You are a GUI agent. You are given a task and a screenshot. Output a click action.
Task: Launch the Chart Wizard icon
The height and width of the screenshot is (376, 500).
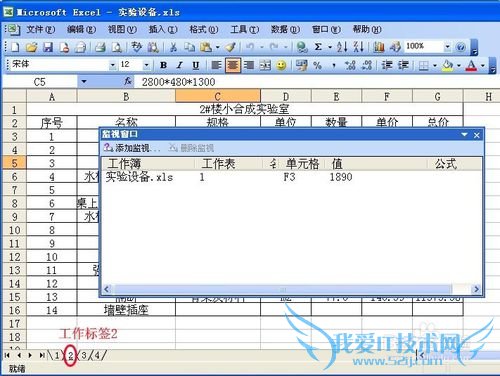[379, 47]
